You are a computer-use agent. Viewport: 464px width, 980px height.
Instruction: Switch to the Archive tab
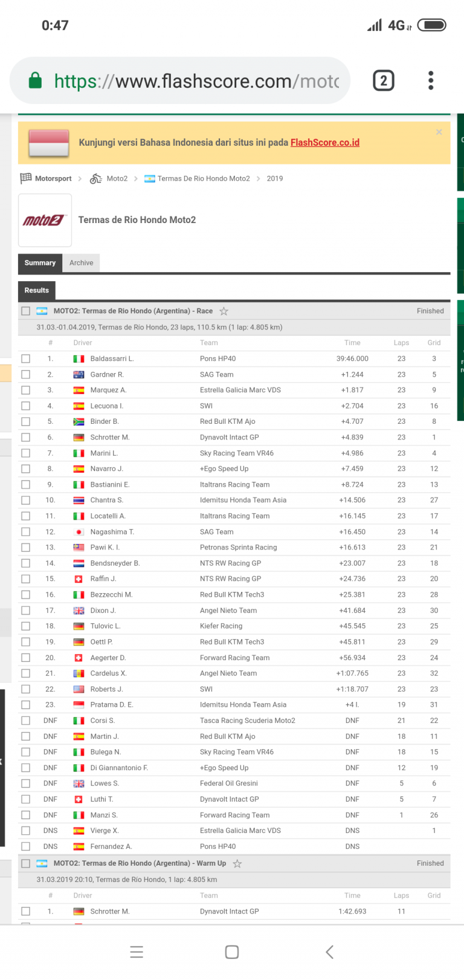pos(81,263)
